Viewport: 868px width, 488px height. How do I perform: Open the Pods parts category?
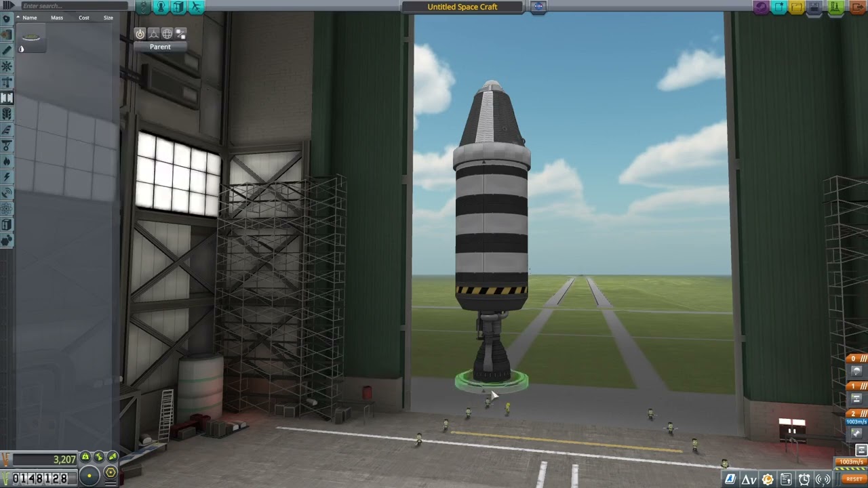7,18
